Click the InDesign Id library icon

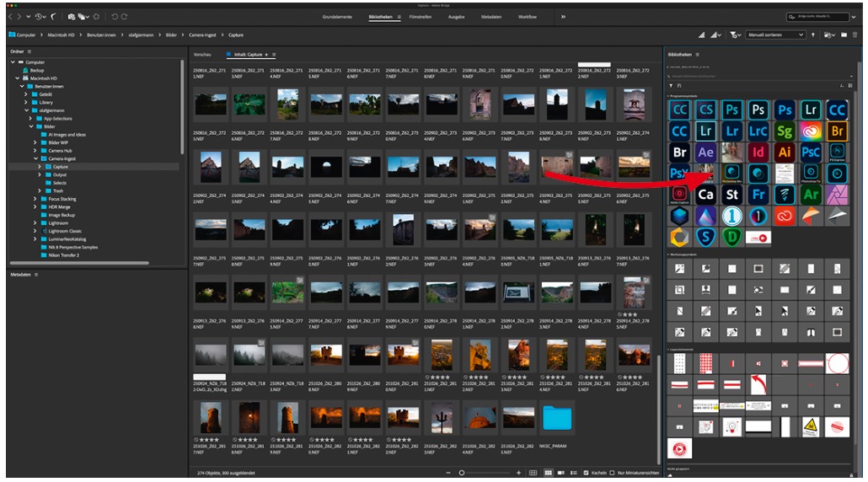[x=758, y=153]
